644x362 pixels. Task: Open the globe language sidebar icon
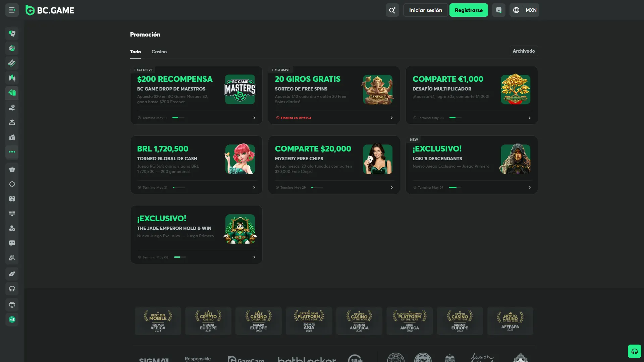(x=12, y=305)
